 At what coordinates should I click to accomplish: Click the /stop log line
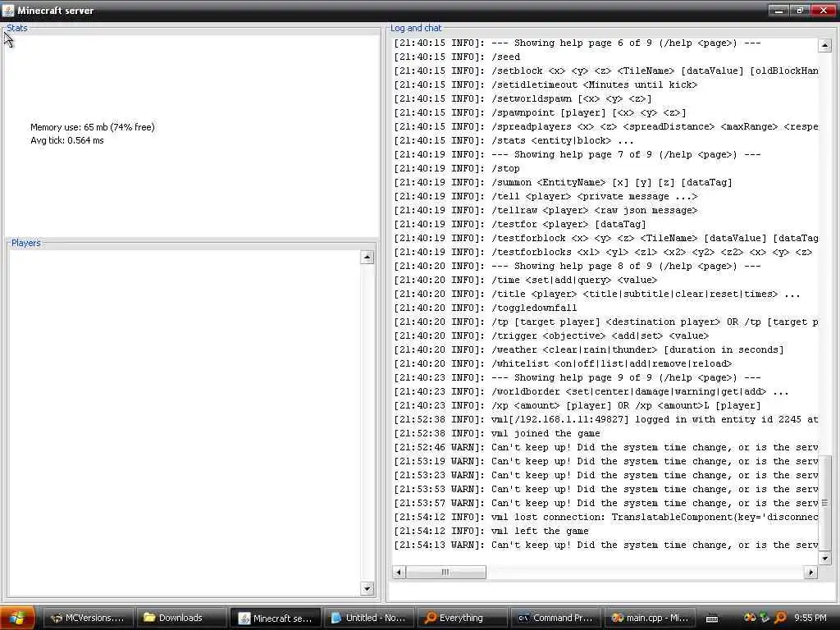pos(457,168)
